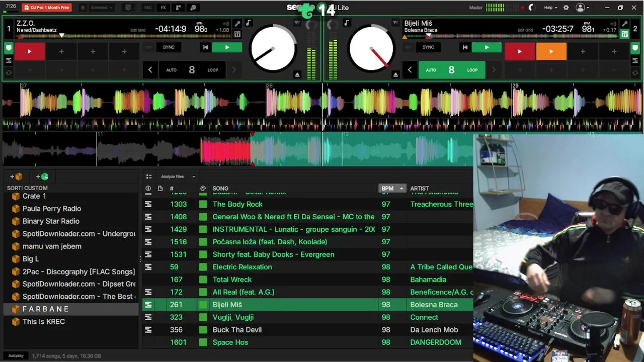Select deck 2 saved loops tab icon
Screen dimensions: 644x362
635,73
